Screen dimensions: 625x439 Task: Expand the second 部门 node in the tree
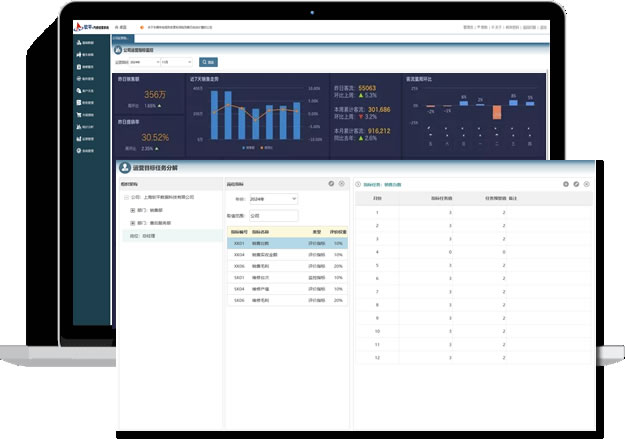tap(133, 223)
